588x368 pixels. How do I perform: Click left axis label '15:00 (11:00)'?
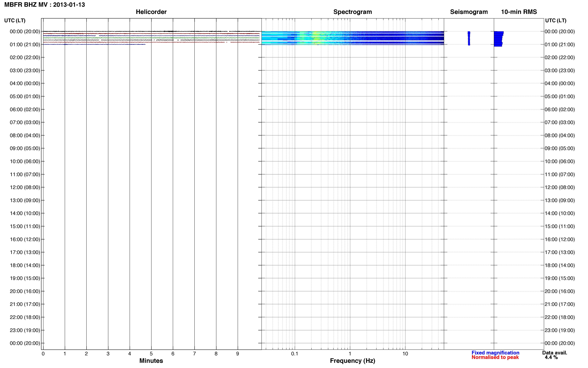(x=25, y=226)
